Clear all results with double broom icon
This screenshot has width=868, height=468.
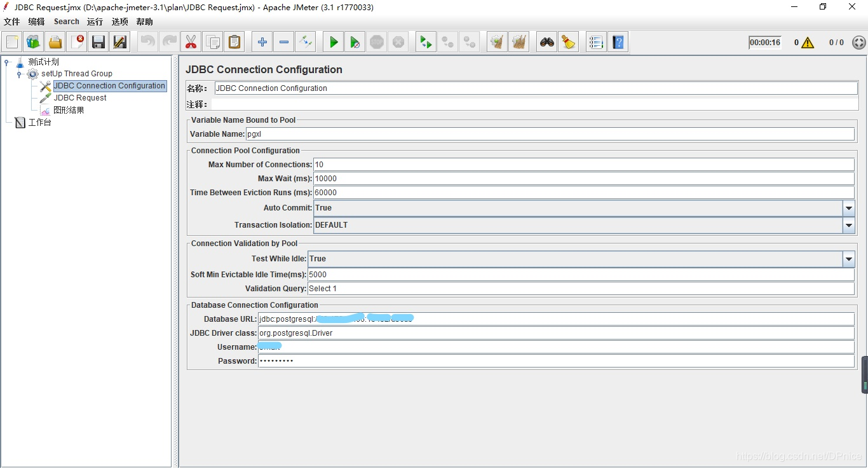tap(519, 43)
